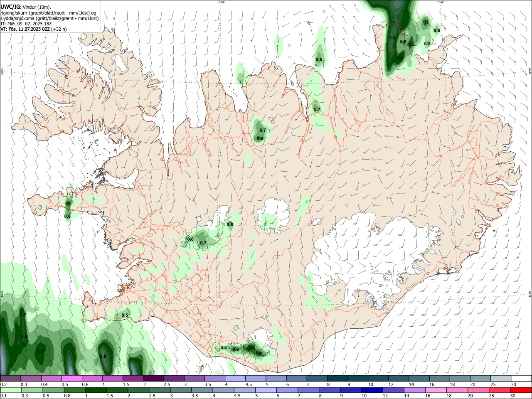Screen dimensions: 532x399
Task: Select the UWC/IG title text
Action: [10, 7]
